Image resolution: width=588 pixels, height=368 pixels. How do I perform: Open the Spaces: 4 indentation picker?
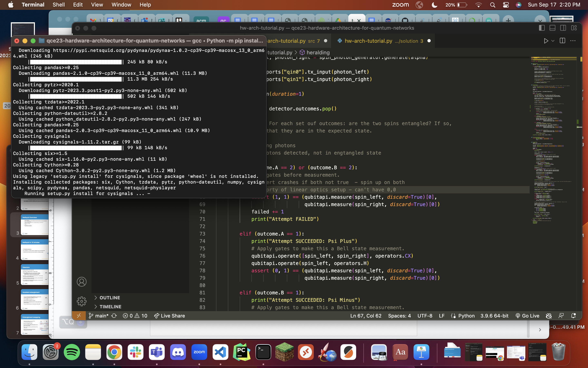399,316
